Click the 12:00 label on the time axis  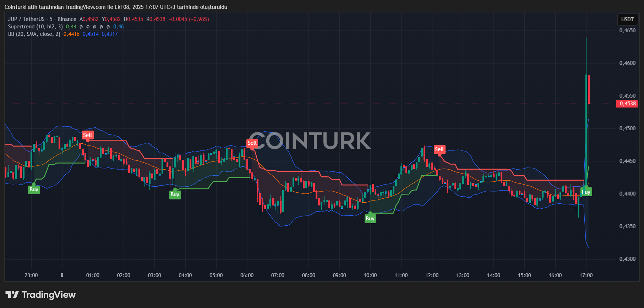tap(432, 275)
